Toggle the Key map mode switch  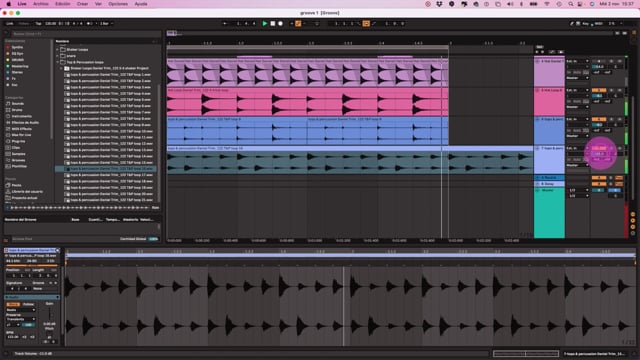[x=586, y=24]
